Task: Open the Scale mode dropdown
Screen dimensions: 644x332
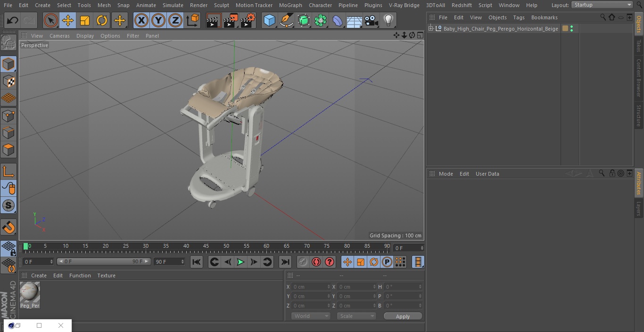Action: (356, 316)
